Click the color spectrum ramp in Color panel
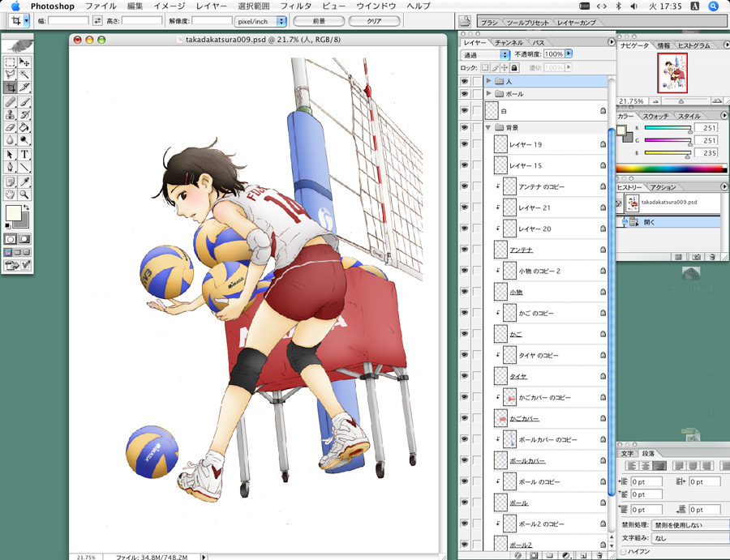 (x=671, y=169)
